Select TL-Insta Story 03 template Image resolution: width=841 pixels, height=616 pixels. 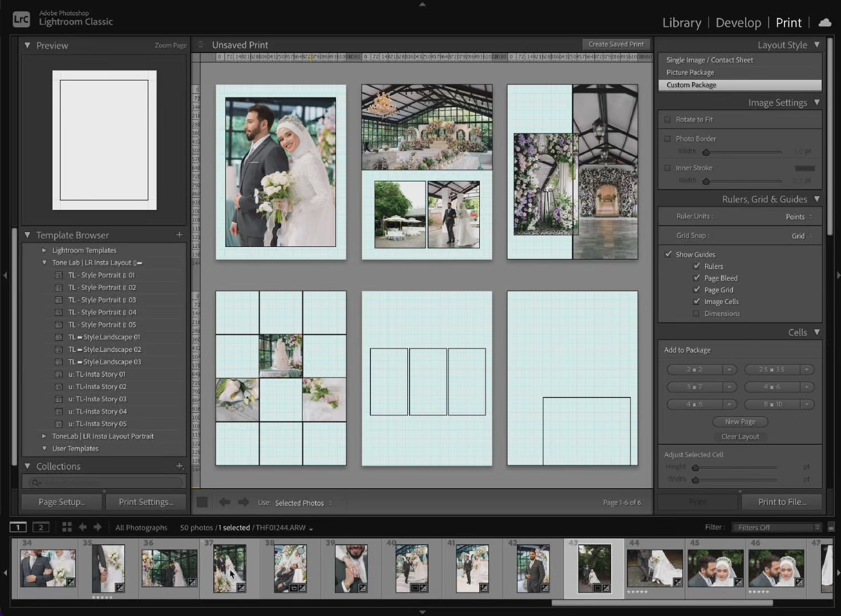(97, 399)
